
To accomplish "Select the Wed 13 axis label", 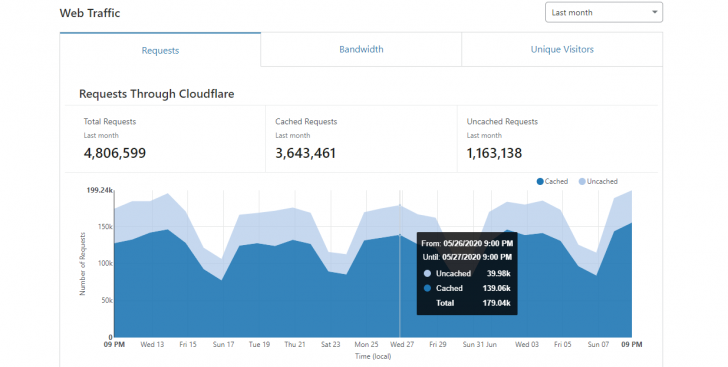I will (152, 344).
